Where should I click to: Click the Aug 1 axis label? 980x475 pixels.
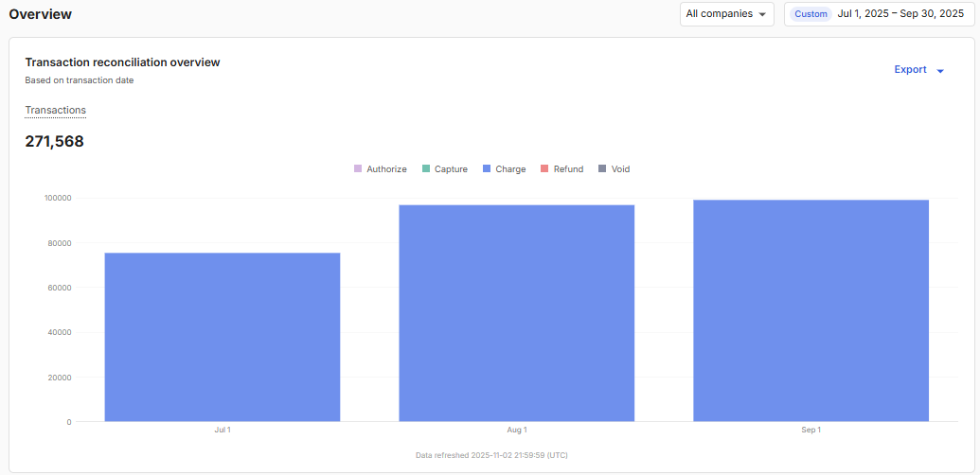[517, 431]
